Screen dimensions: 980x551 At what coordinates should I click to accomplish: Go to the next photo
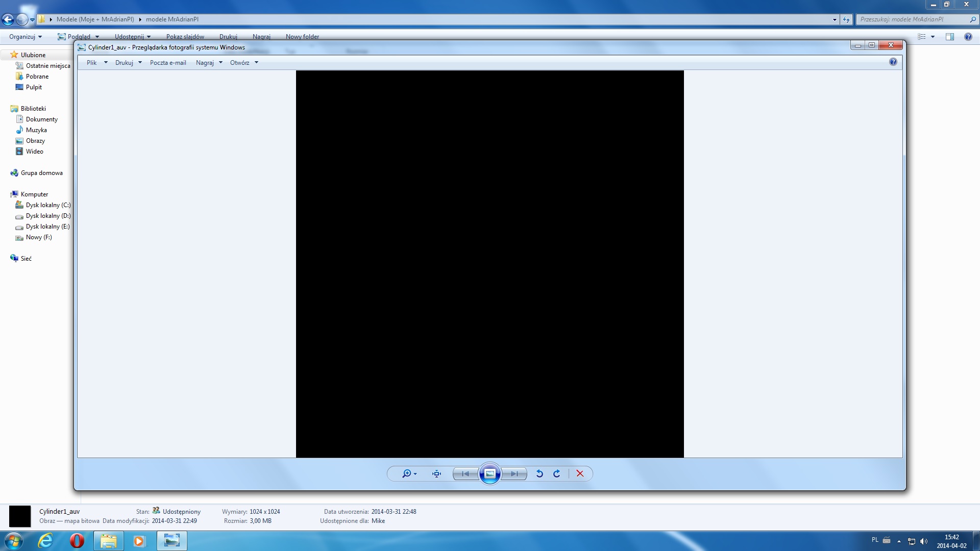pyautogui.click(x=514, y=473)
